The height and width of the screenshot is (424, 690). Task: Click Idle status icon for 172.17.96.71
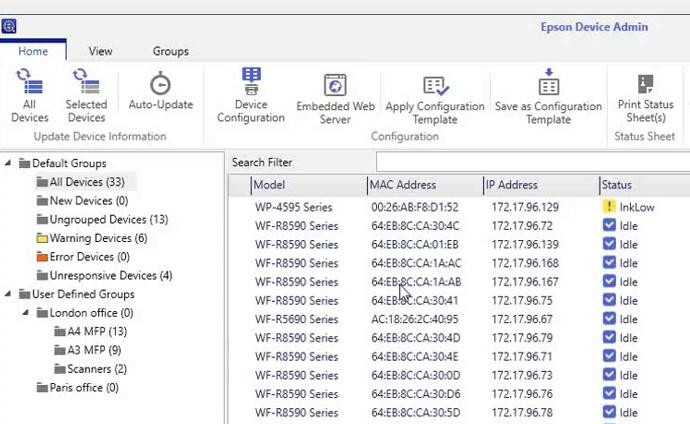coord(609,356)
